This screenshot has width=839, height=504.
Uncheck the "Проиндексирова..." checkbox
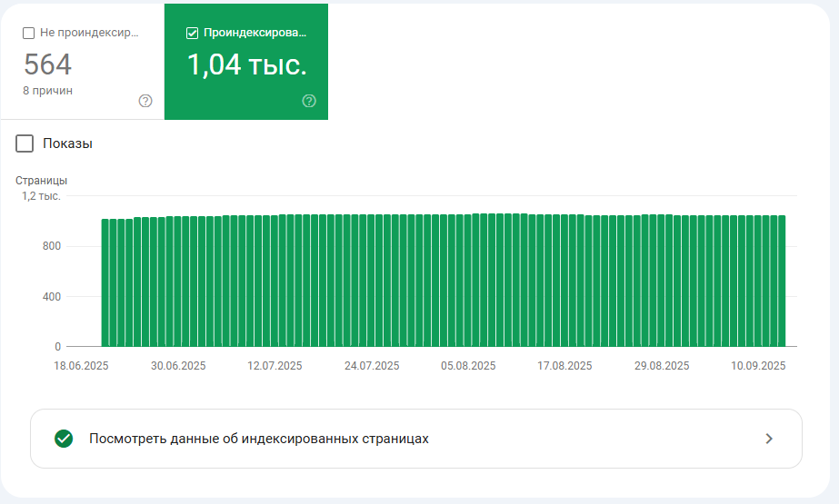point(192,33)
